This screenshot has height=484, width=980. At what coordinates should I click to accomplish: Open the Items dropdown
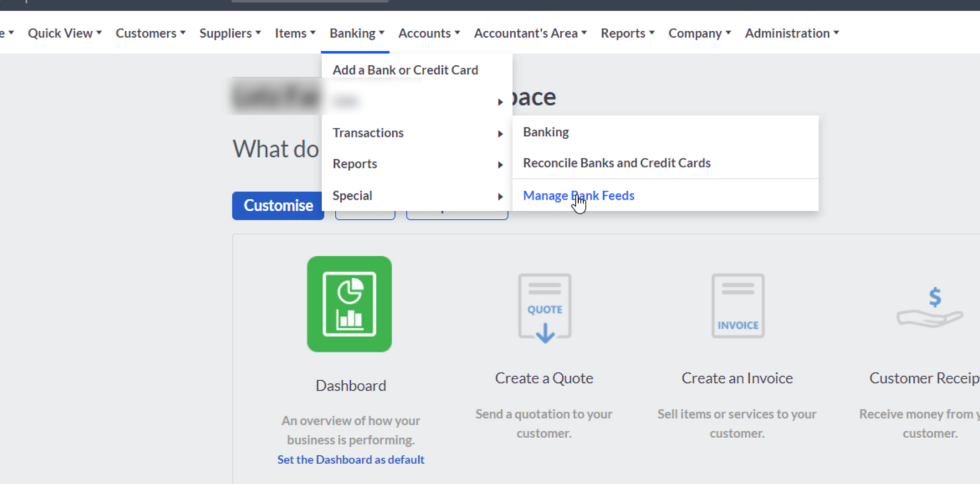(295, 33)
